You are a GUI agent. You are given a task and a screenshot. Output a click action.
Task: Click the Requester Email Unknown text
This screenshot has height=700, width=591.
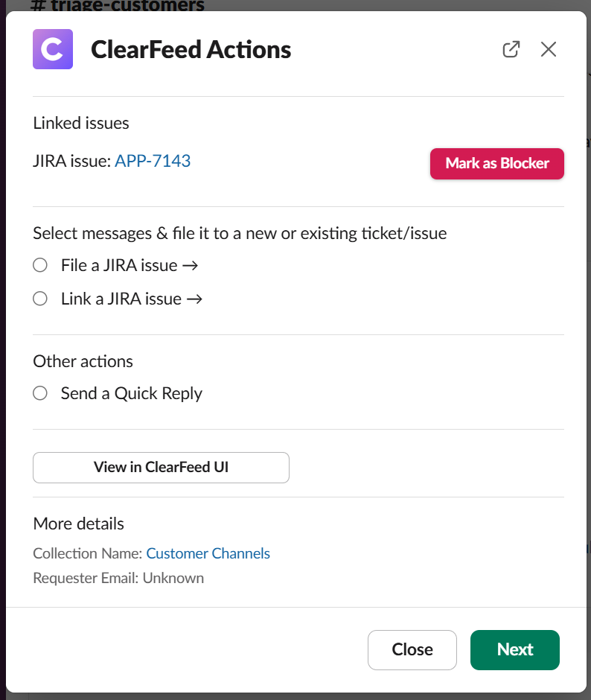pyautogui.click(x=118, y=578)
